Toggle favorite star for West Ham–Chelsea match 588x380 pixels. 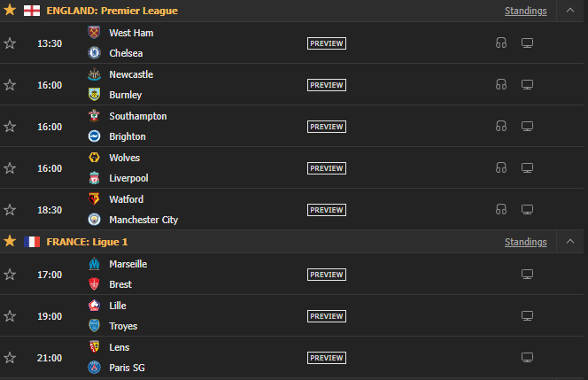click(10, 43)
